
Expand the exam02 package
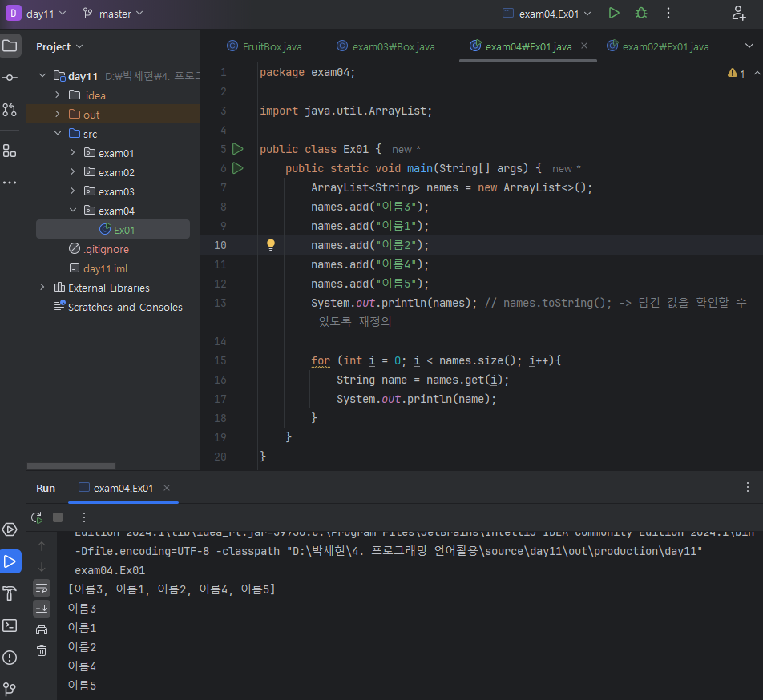click(x=72, y=171)
